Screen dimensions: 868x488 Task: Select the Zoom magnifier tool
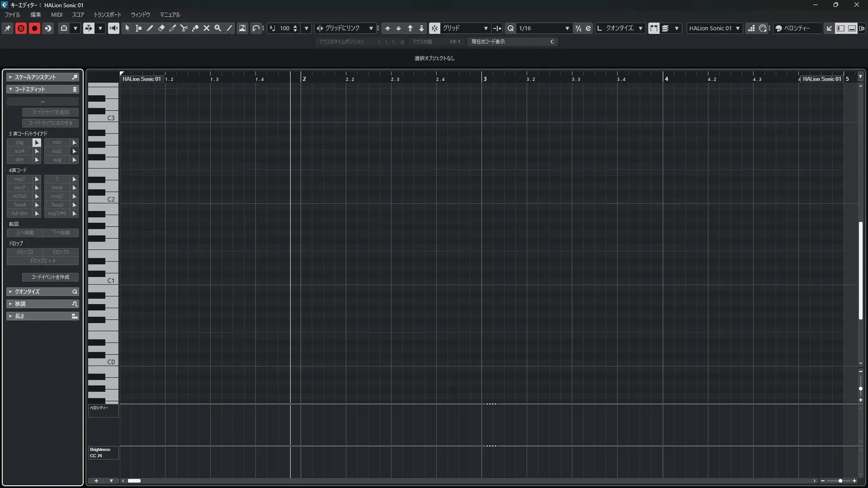(x=218, y=28)
